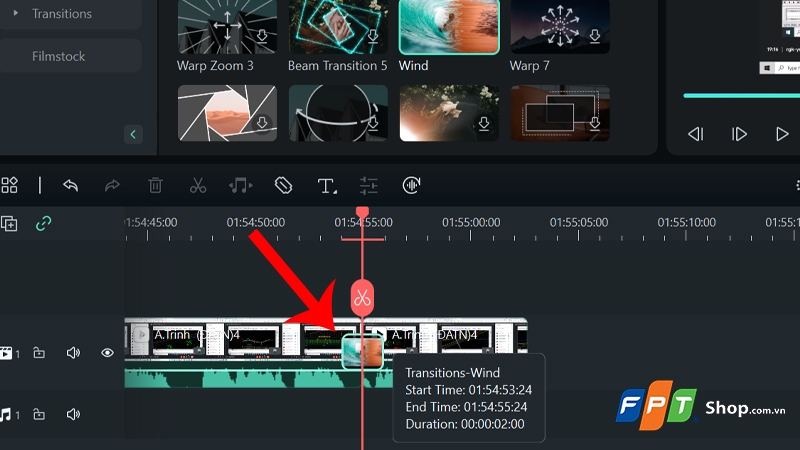
Task: Click the 01:55:00:00 mark on ruler
Action: point(471,222)
